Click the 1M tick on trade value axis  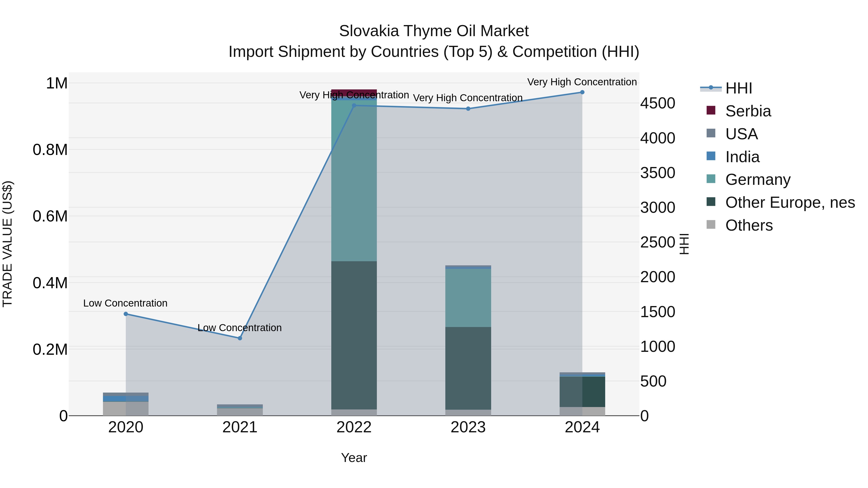click(57, 83)
